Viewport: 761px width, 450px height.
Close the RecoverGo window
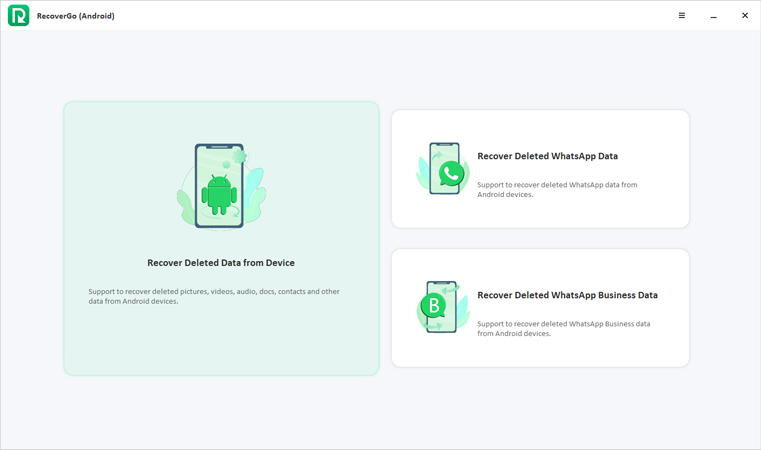[745, 16]
